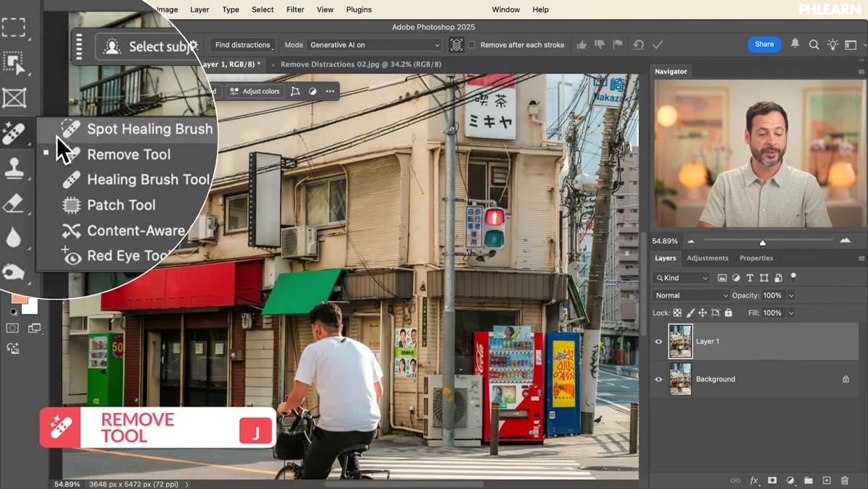Open the search magnifier icon

coord(814,45)
